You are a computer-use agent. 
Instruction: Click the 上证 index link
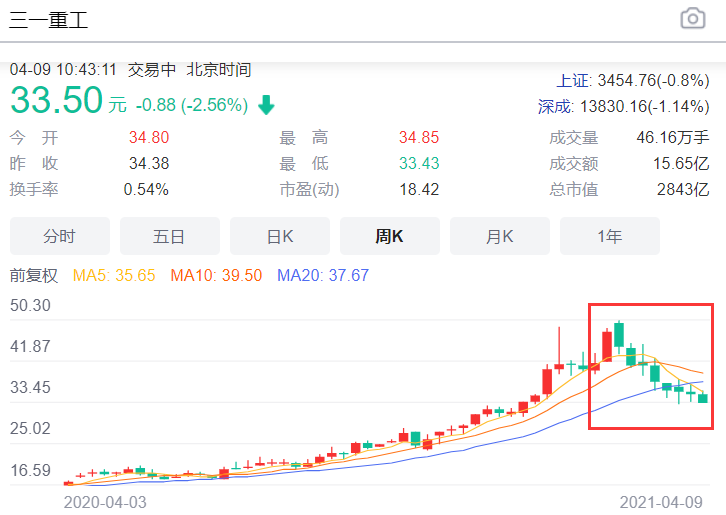point(574,81)
